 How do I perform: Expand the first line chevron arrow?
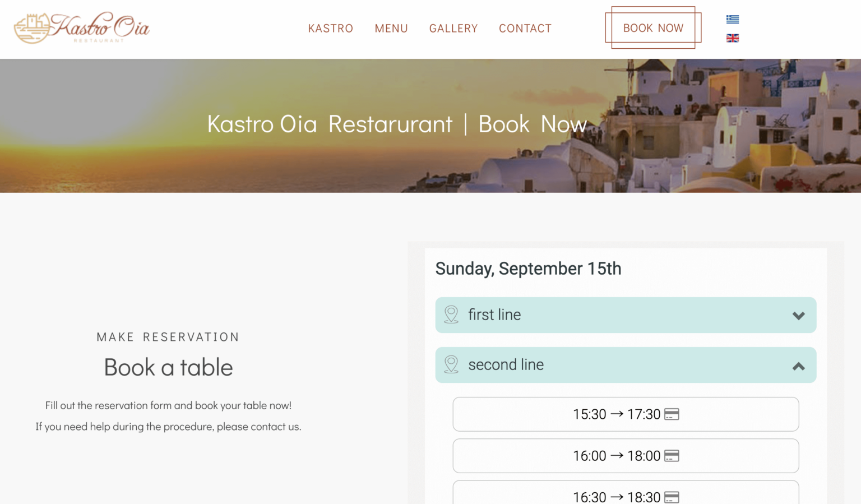coord(798,316)
